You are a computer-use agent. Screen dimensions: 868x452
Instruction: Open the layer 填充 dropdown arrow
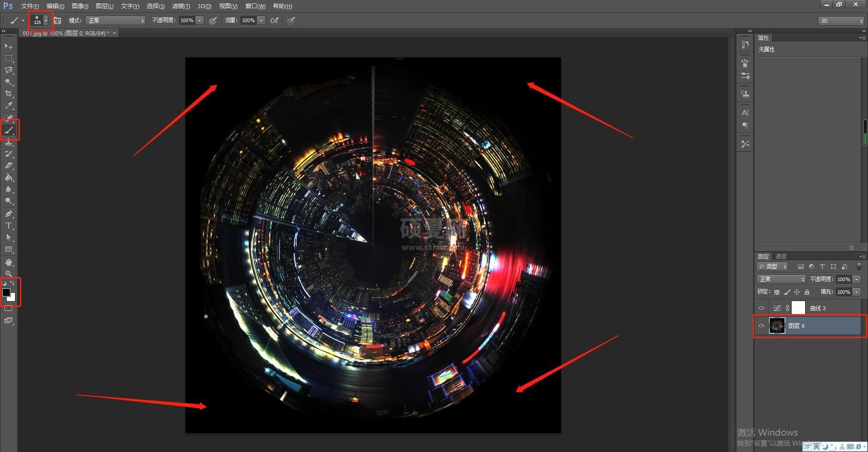(856, 292)
